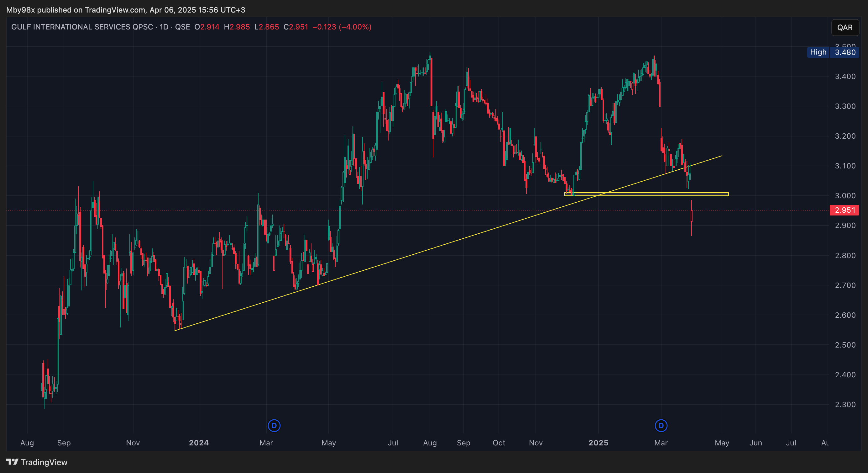Click the 2.600 price axis label
Image resolution: width=868 pixels, height=473 pixels.
pyautogui.click(x=845, y=315)
